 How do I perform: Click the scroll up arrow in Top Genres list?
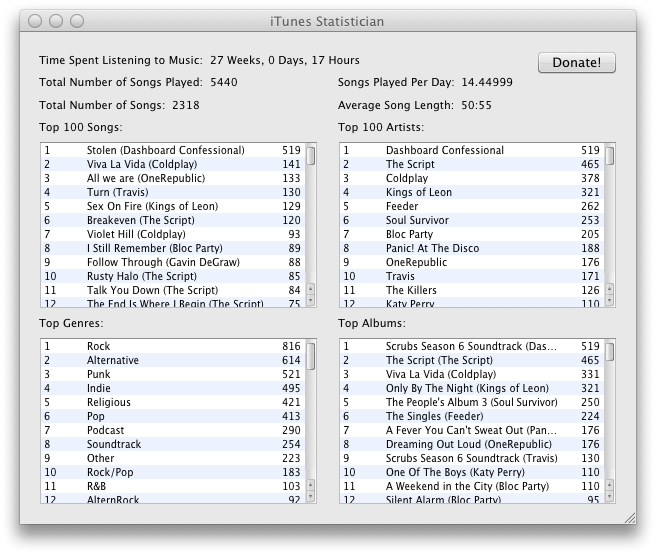coord(310,485)
